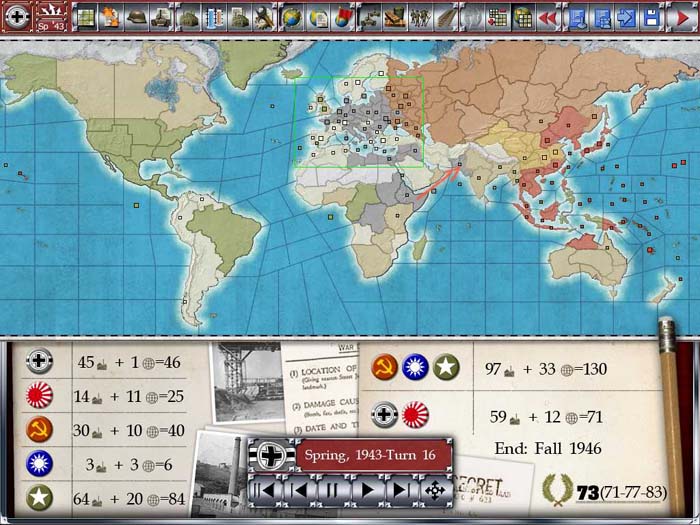Click the Sp '43 date label
The image size is (700, 525).
point(52,25)
